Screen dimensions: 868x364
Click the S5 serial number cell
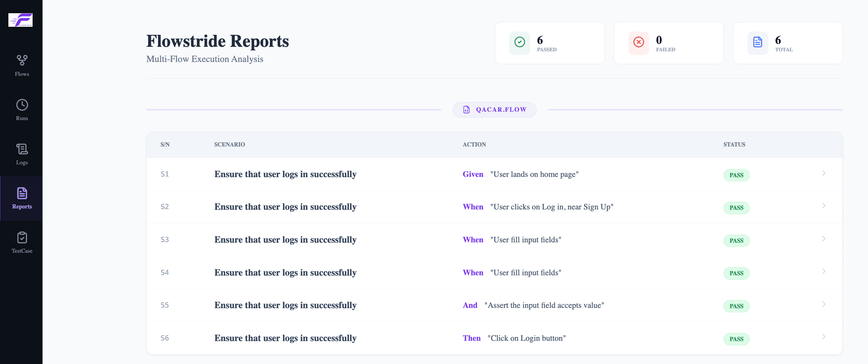165,305
